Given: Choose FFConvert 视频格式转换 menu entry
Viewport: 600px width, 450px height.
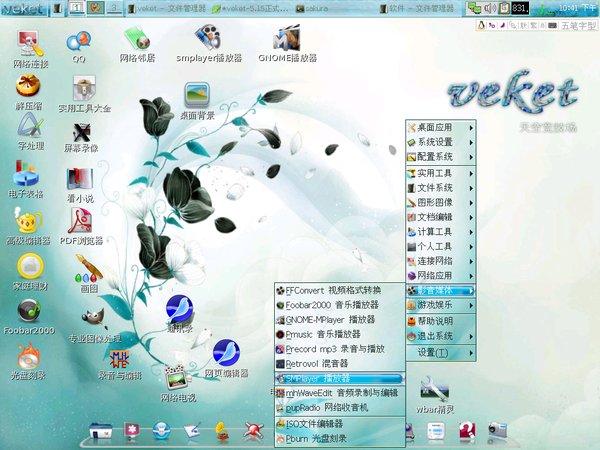Looking at the screenshot, I should point(338,289).
